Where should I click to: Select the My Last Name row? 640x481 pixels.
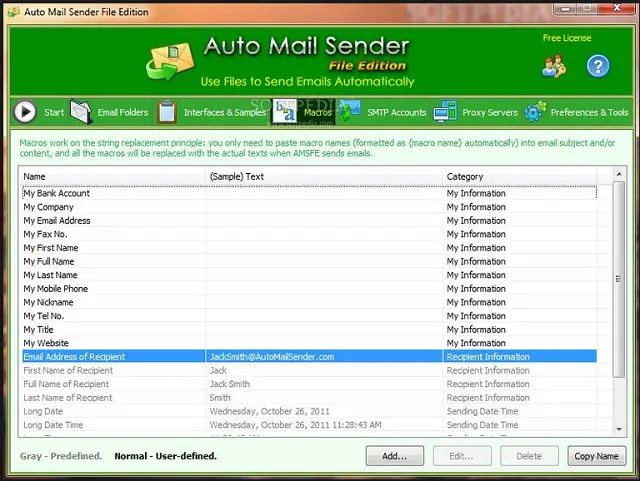coord(309,275)
